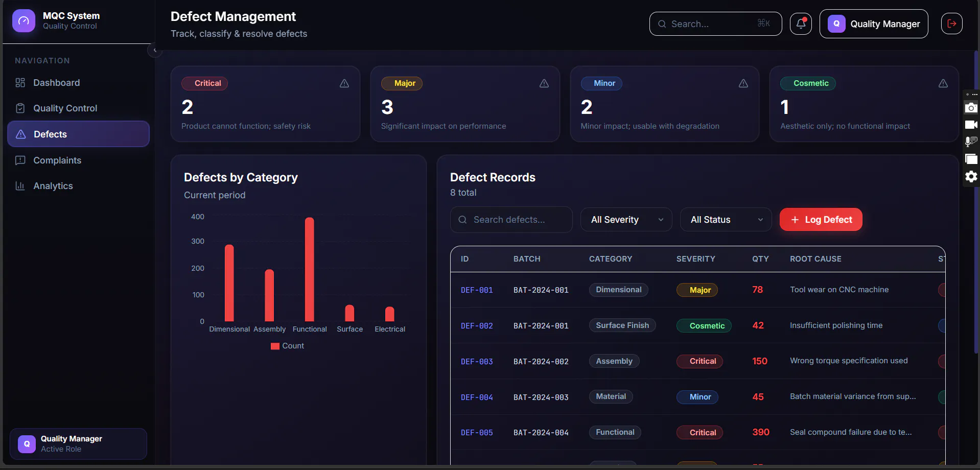Click the Dimensional bar in the chart
The image size is (980, 470).
(x=229, y=283)
